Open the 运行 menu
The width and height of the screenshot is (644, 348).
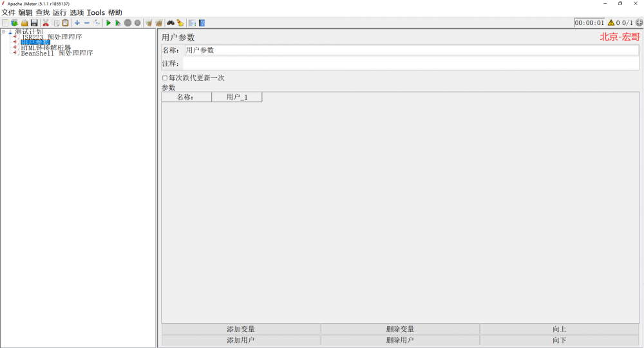point(59,13)
